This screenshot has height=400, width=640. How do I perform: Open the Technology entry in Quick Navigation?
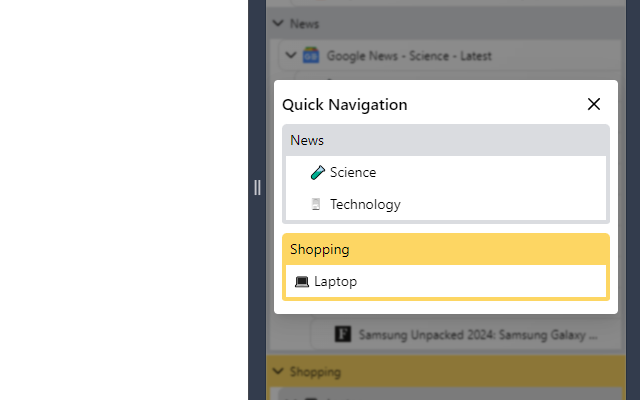446,204
